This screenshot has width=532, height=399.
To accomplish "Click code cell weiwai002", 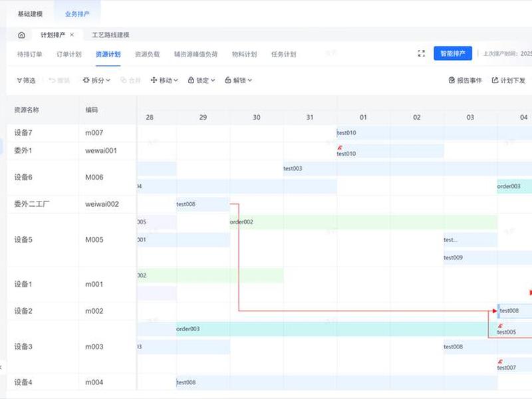I will click(x=102, y=204).
